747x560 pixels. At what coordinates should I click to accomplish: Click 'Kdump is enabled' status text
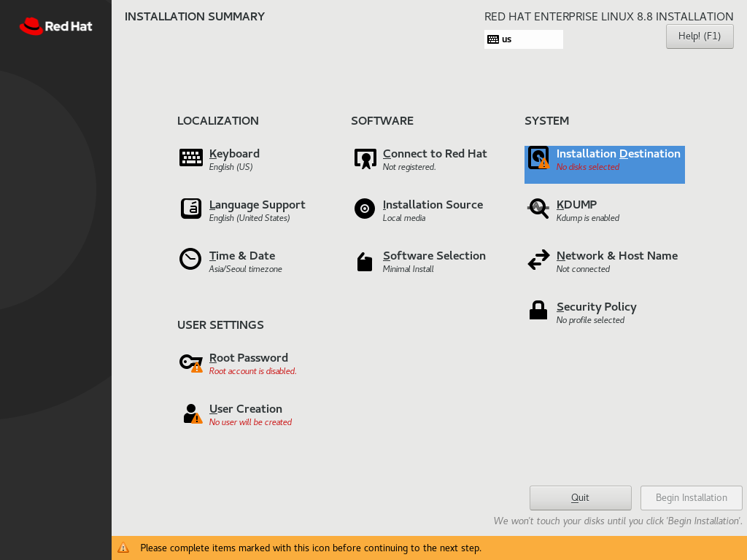(x=588, y=218)
